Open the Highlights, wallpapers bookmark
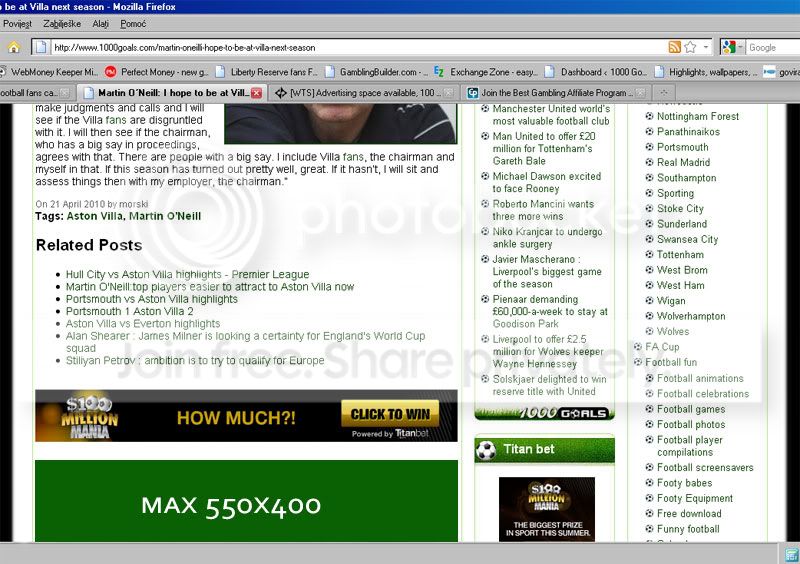This screenshot has height=564, width=800. click(706, 72)
